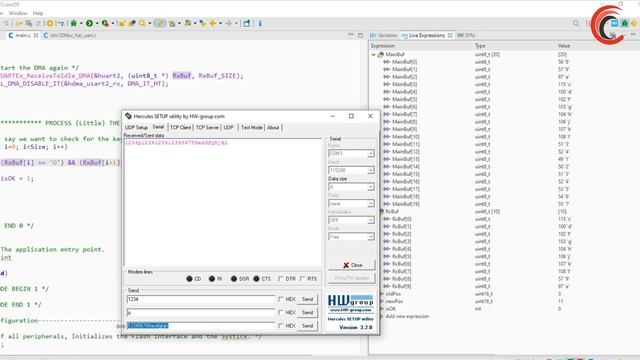Click the green Run button in toolbar

pos(89,24)
